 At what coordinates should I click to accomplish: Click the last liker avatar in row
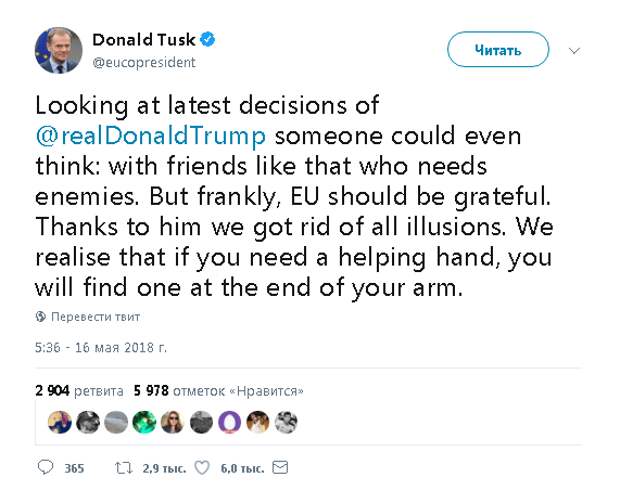(x=286, y=422)
